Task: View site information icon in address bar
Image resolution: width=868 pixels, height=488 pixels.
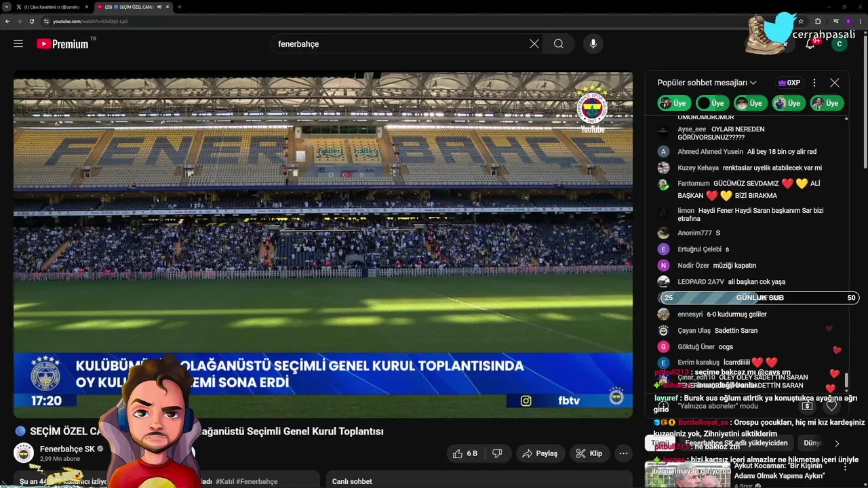Action: [x=47, y=21]
